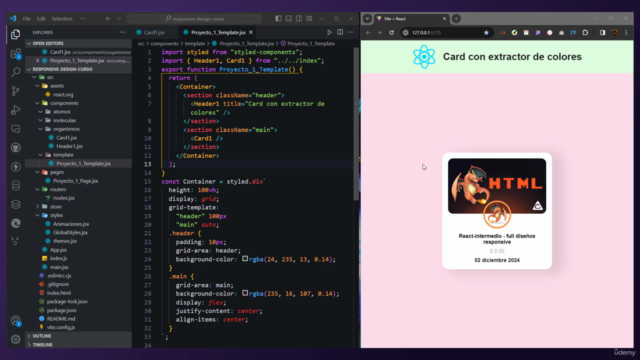Open App.jsx file in explorer
Image resolution: width=640 pixels, height=360 pixels.
tap(58, 250)
